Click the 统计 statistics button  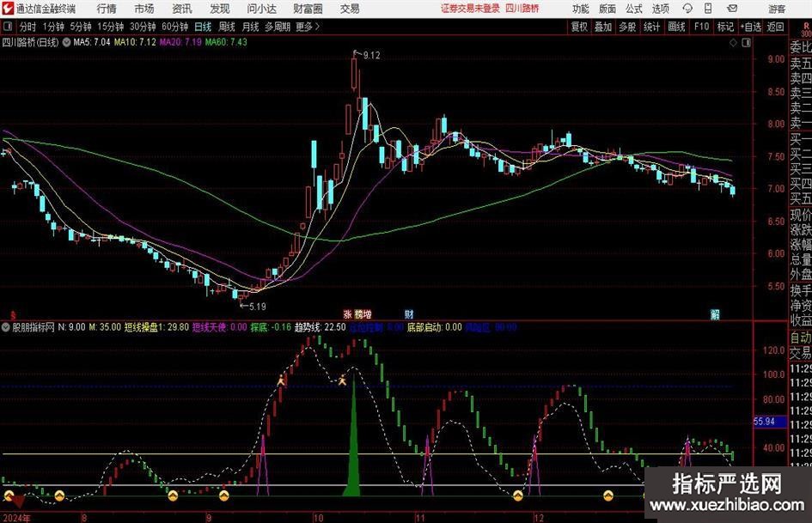tap(651, 27)
